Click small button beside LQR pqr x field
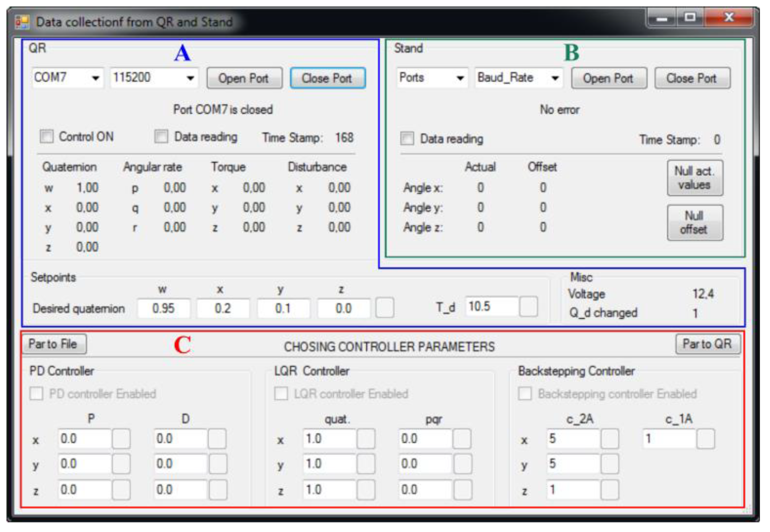 462,439
